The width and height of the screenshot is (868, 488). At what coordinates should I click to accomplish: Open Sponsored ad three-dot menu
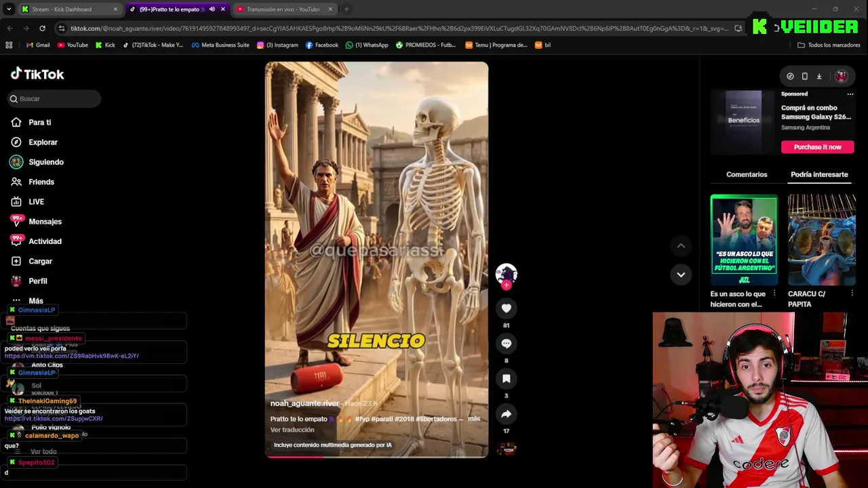[x=850, y=94]
